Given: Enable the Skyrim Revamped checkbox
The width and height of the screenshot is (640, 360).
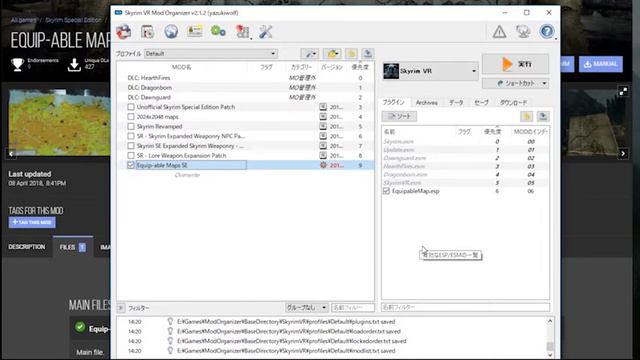Looking at the screenshot, I should coord(131,127).
